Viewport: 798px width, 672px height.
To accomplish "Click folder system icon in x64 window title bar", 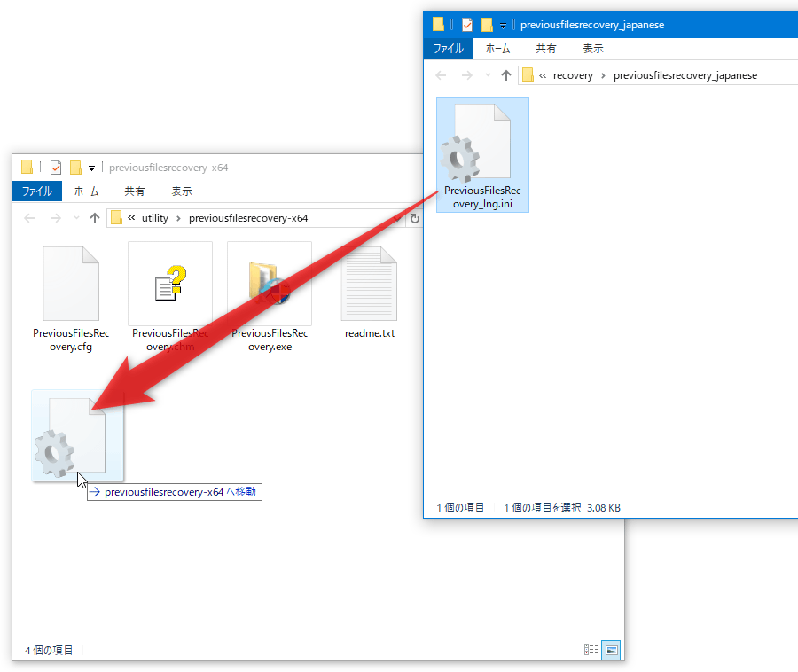I will (x=27, y=167).
